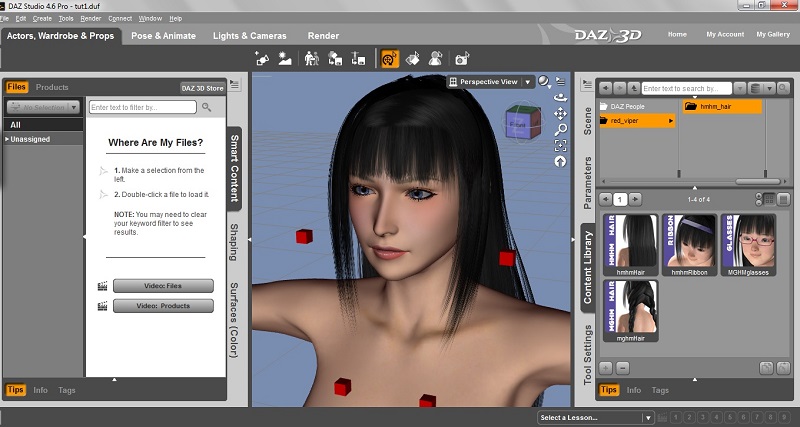This screenshot has width=800, height=427.
Task: Open the My Account link
Action: click(x=725, y=34)
